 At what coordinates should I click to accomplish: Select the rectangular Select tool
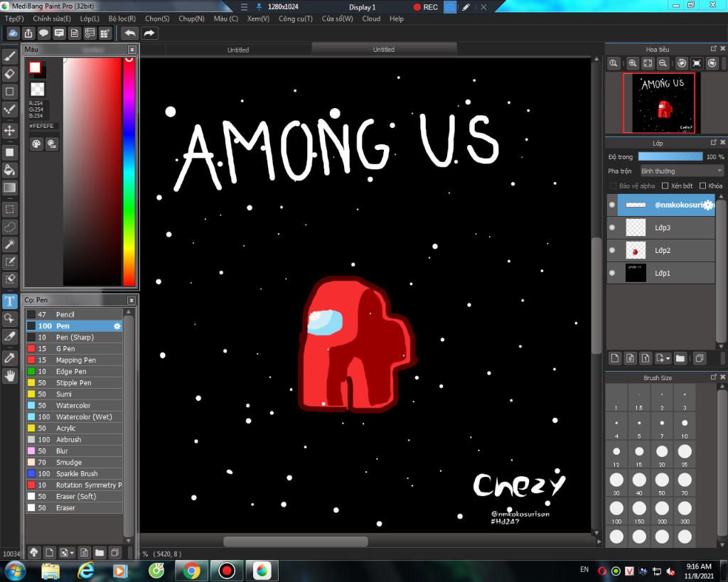(x=10, y=210)
